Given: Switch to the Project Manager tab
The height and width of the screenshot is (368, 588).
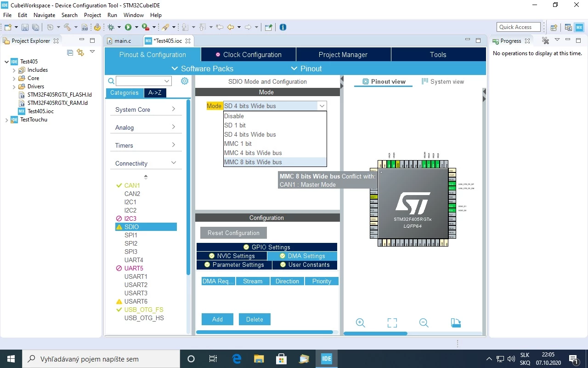Looking at the screenshot, I should pyautogui.click(x=343, y=54).
